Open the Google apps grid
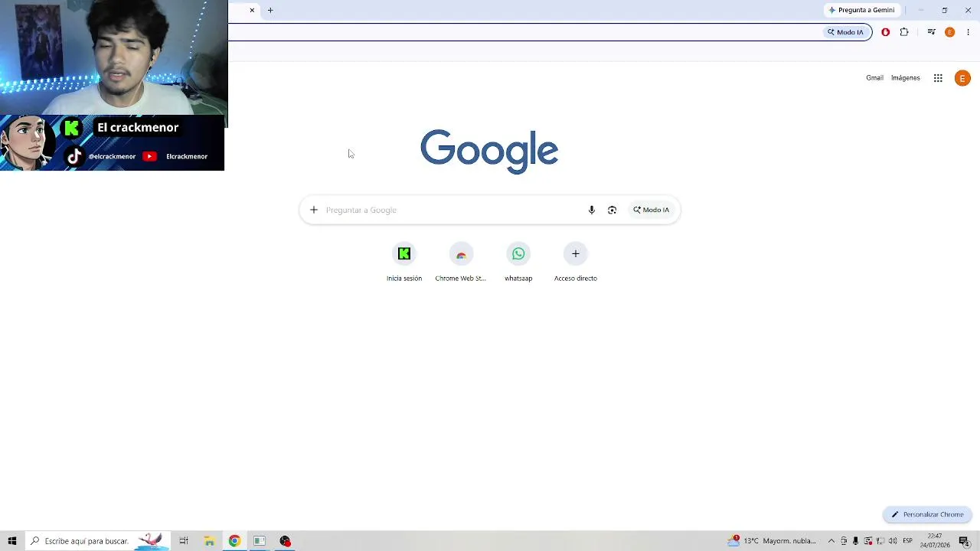The width and height of the screenshot is (980, 551). 938,78
